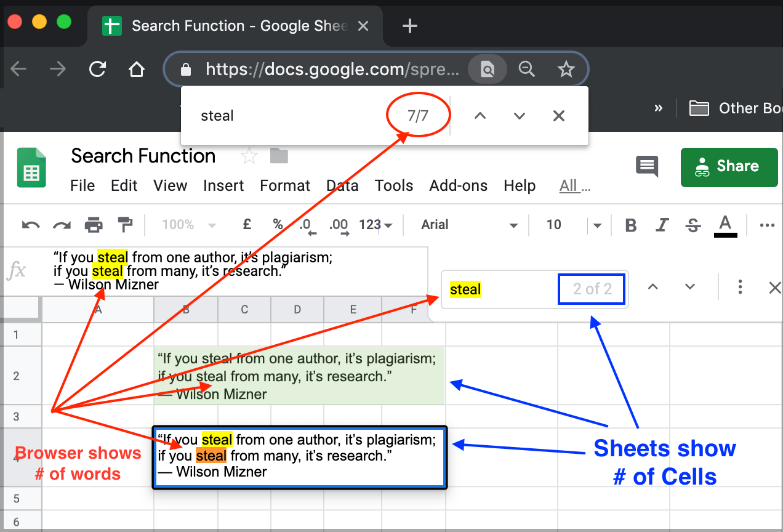783x532 pixels.
Task: Format as currency with pound icon
Action: point(247,225)
